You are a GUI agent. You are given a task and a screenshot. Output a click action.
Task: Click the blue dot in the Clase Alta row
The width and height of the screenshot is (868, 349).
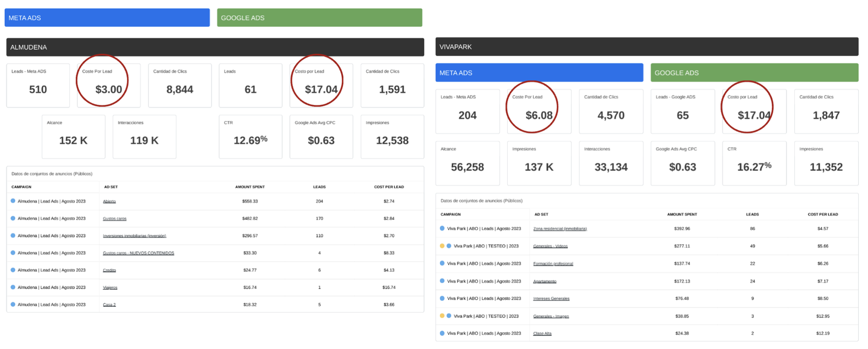point(442,333)
